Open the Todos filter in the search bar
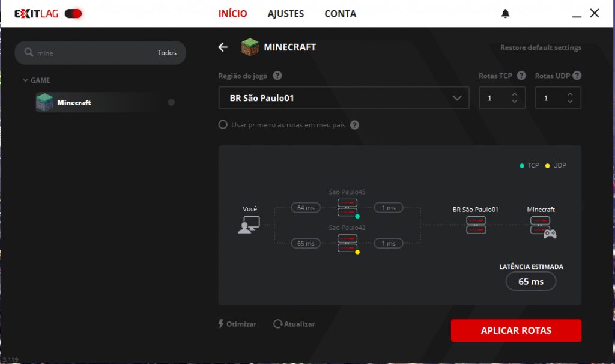 pos(166,53)
